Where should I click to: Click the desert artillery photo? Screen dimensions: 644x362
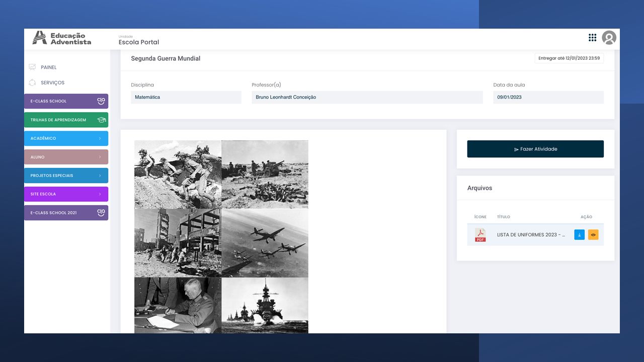point(265,174)
